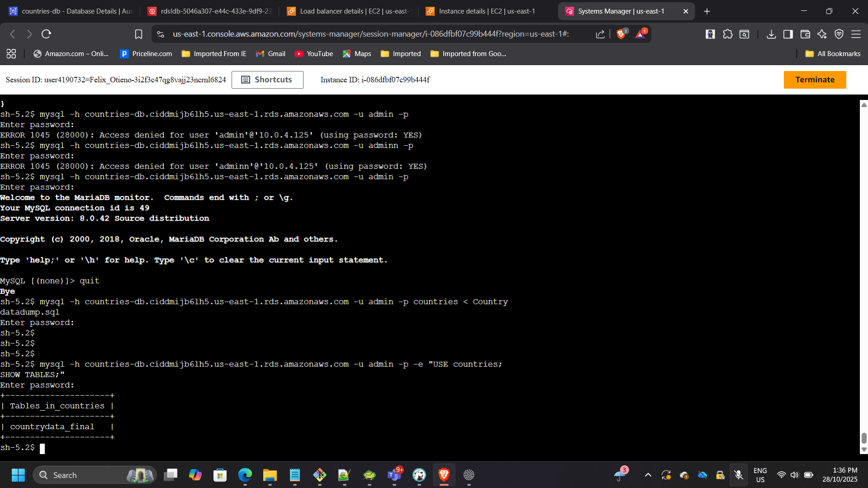
Task: Expand hidden system tray icons
Action: click(648, 475)
